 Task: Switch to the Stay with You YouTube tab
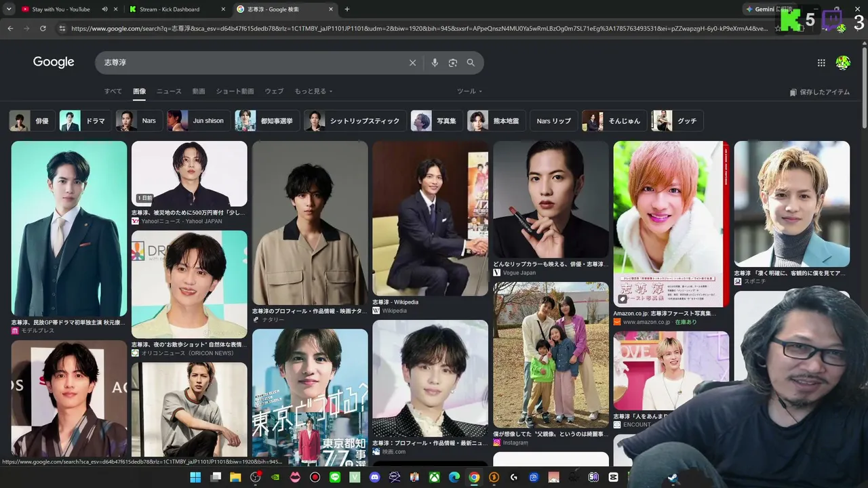tap(61, 9)
